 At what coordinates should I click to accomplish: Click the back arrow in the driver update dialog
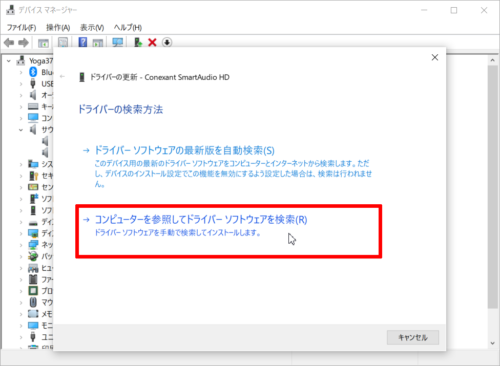62,76
